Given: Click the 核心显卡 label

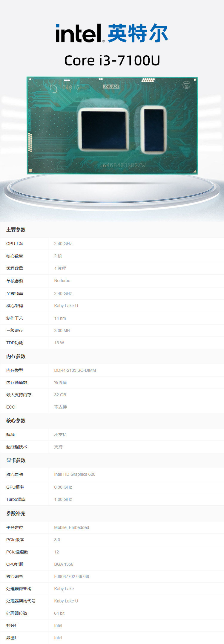Looking at the screenshot, I should click(15, 475).
